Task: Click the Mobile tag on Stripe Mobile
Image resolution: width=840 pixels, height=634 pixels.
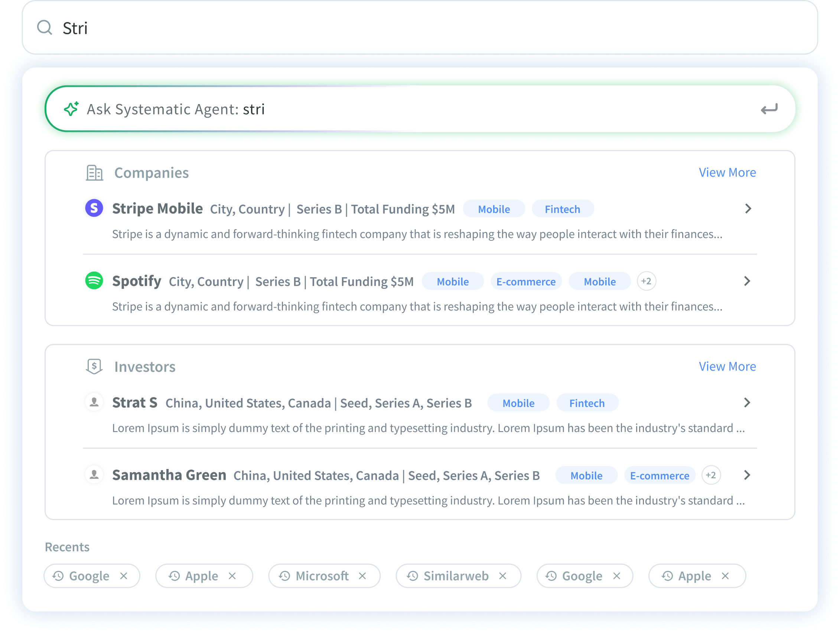Action: point(494,209)
